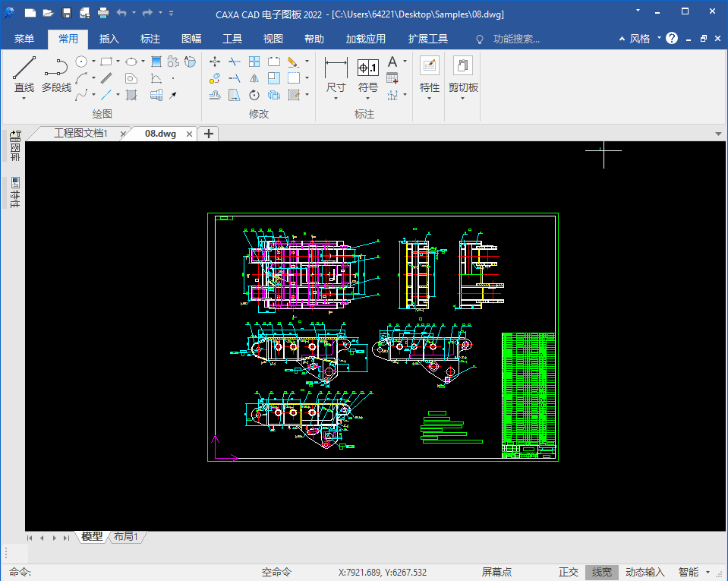Image resolution: width=728 pixels, height=581 pixels.
Task: Toggle 正交 ortho mode in status bar
Action: pos(569,572)
